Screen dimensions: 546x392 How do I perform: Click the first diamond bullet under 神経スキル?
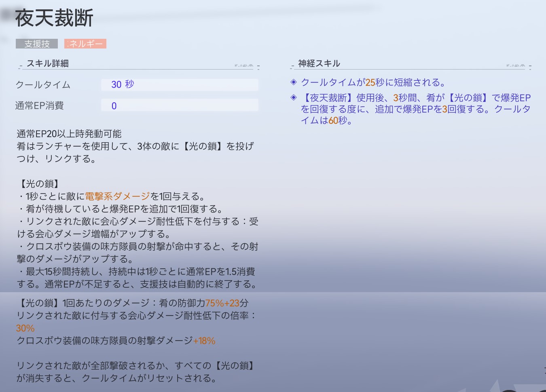click(x=294, y=82)
